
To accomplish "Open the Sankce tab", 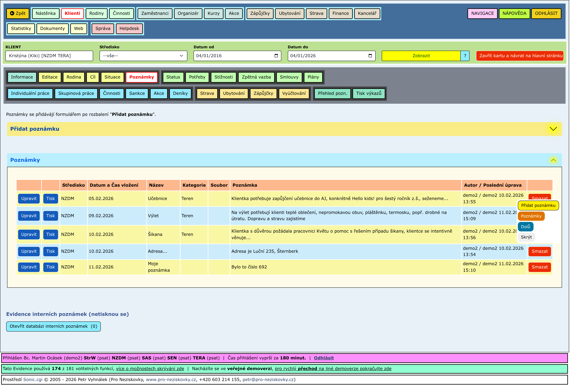I will click(137, 94).
